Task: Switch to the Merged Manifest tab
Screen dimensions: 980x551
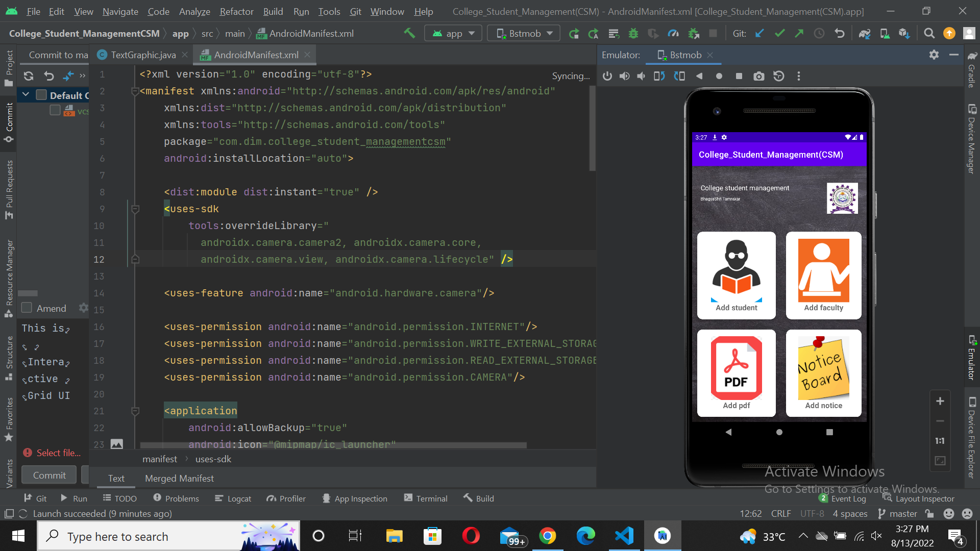Action: (179, 478)
